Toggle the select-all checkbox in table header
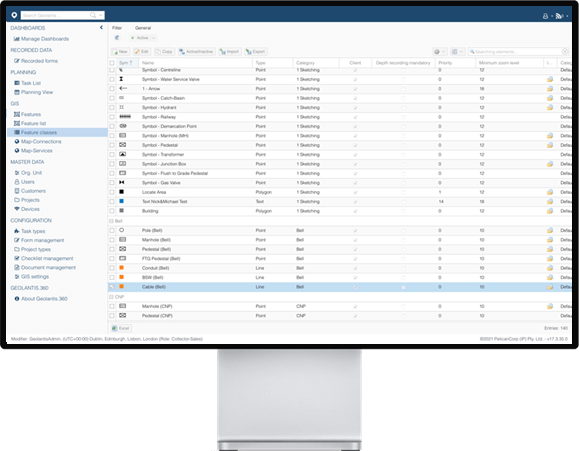Image resolution: width=579 pixels, height=451 pixels. (112, 63)
